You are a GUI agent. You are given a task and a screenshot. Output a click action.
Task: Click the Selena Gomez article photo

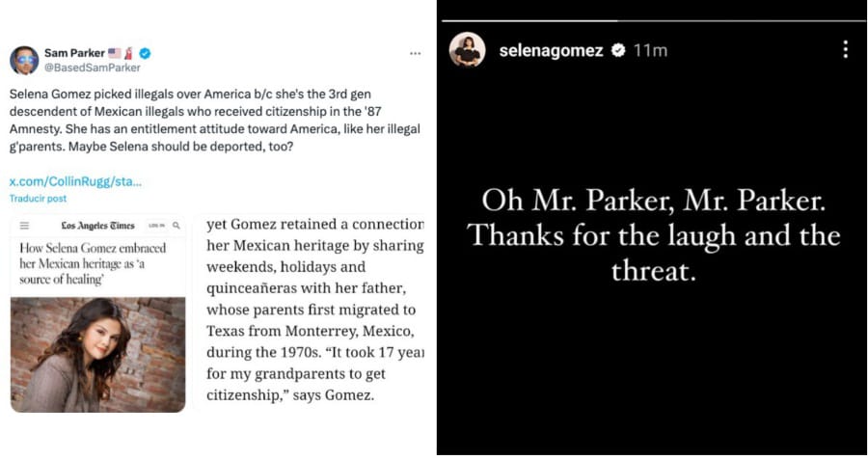tap(97, 354)
